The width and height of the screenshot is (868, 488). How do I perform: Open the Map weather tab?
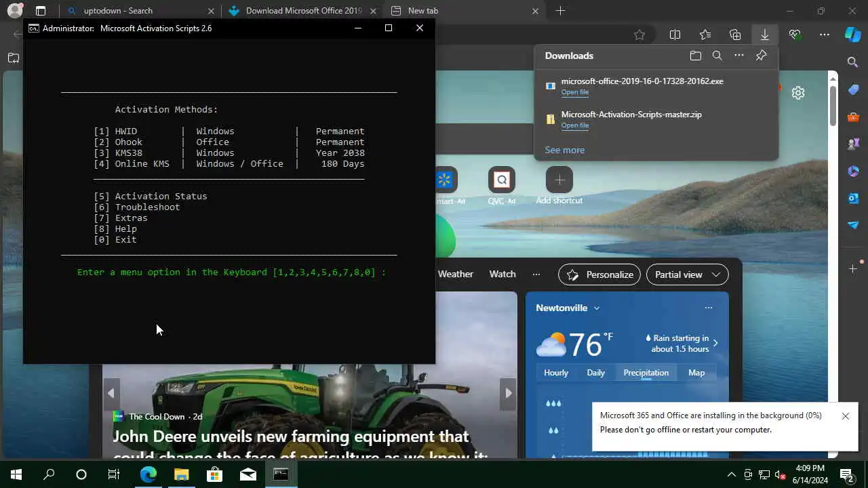pos(696,373)
